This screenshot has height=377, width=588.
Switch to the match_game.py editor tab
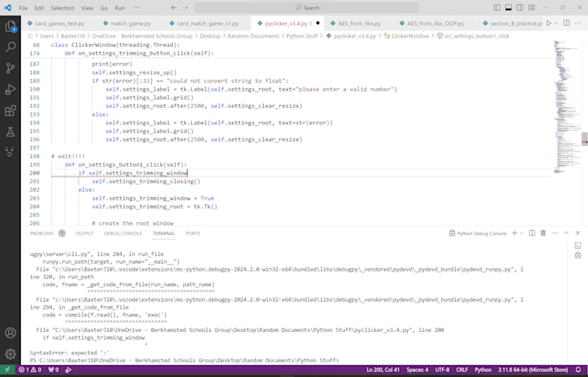tap(130, 23)
